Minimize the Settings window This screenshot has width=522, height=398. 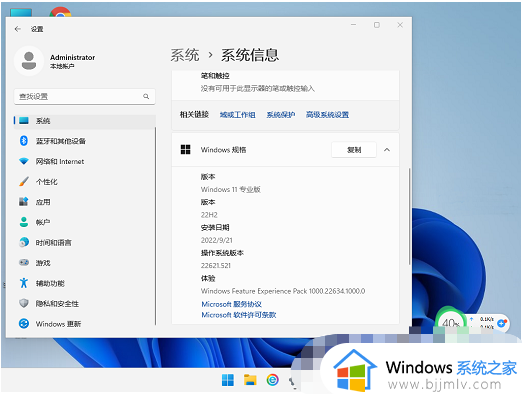354,25
